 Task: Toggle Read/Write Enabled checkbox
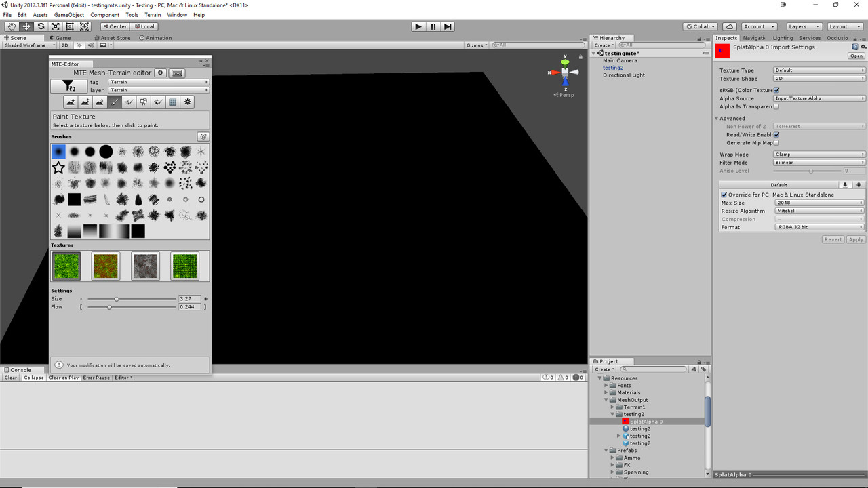[776, 134]
